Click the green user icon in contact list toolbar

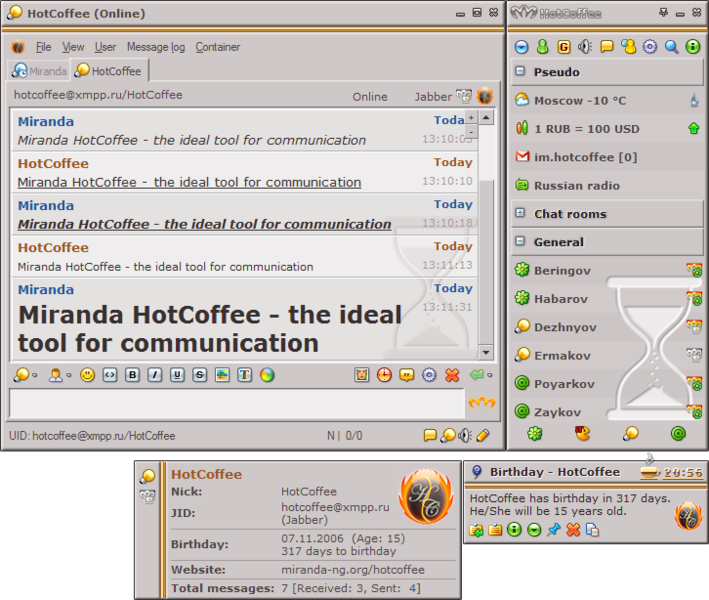(543, 47)
